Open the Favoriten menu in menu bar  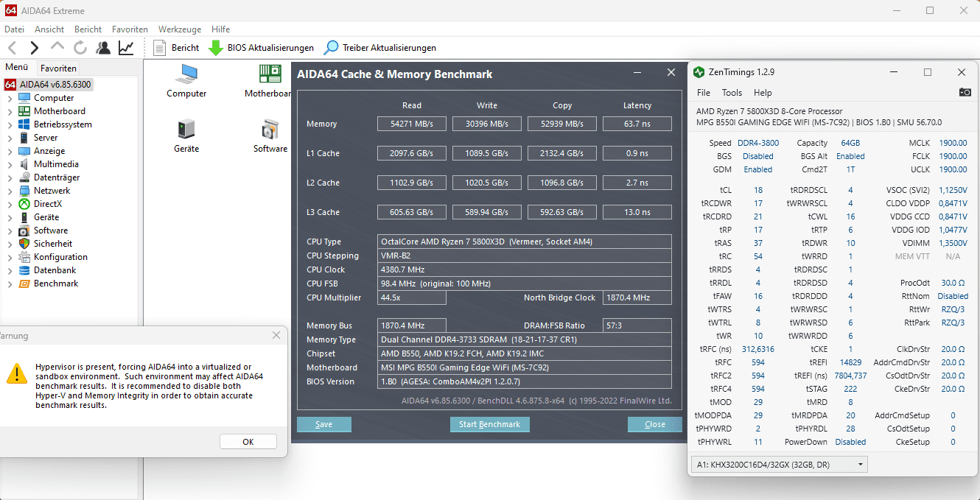[130, 29]
